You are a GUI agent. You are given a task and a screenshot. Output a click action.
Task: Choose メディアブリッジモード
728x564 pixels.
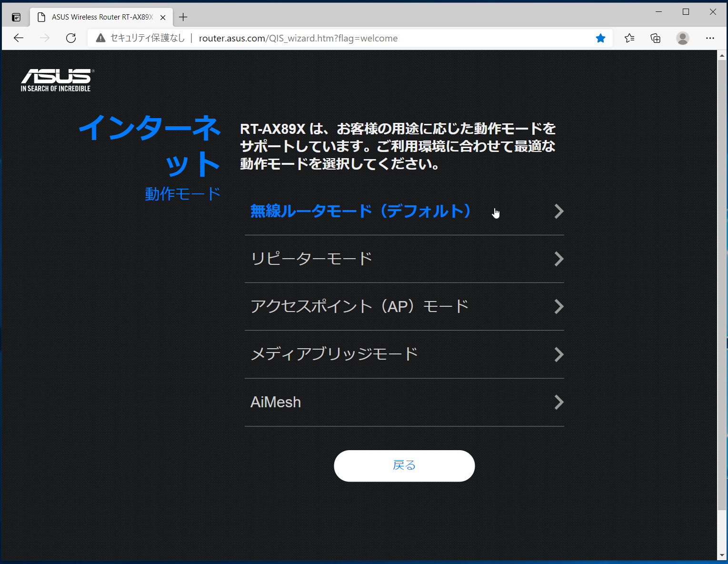click(404, 354)
